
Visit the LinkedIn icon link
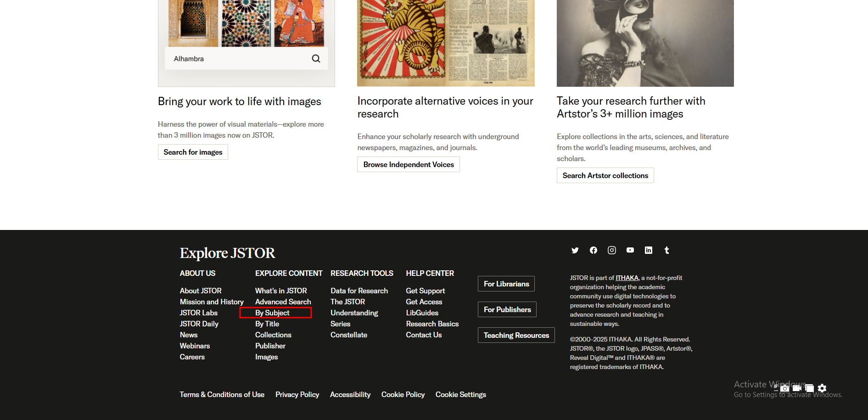(649, 250)
